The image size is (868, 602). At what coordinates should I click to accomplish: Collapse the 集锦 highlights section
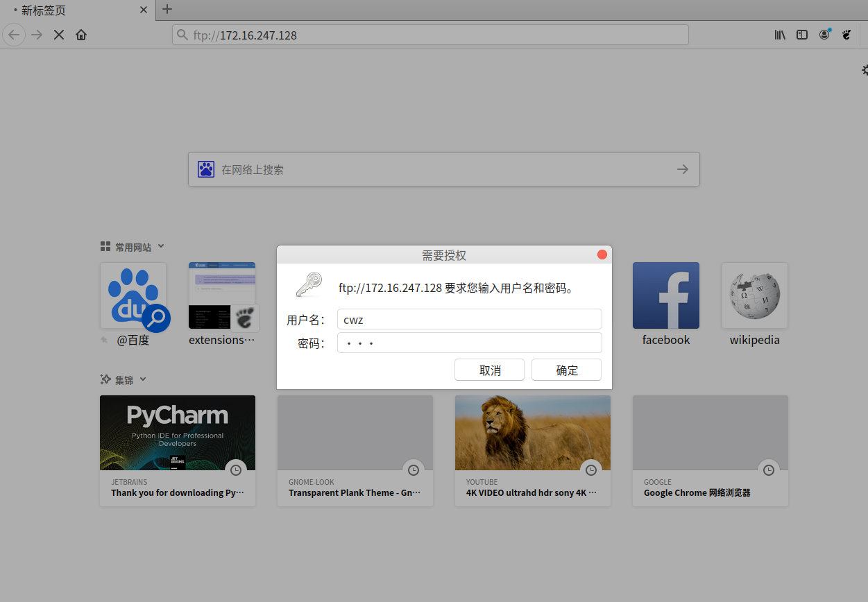coord(143,379)
